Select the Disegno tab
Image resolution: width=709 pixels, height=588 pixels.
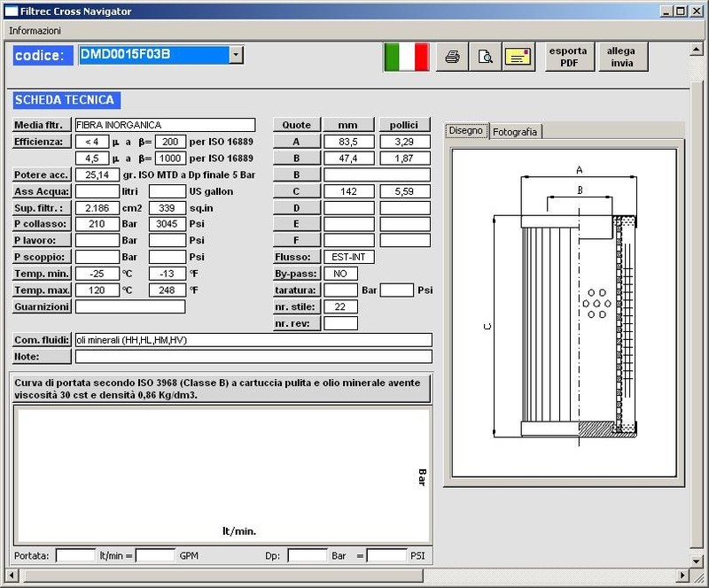coord(466,130)
